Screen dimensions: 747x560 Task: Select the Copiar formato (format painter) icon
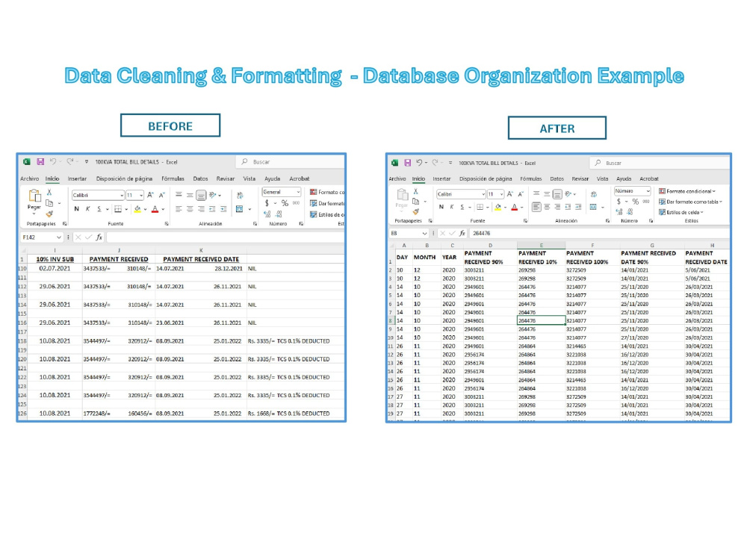click(x=50, y=214)
